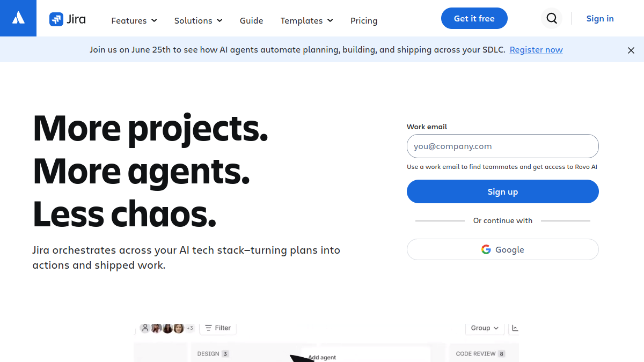644x362 pixels.
Task: Open the Jira logo home link
Action: 68,20
